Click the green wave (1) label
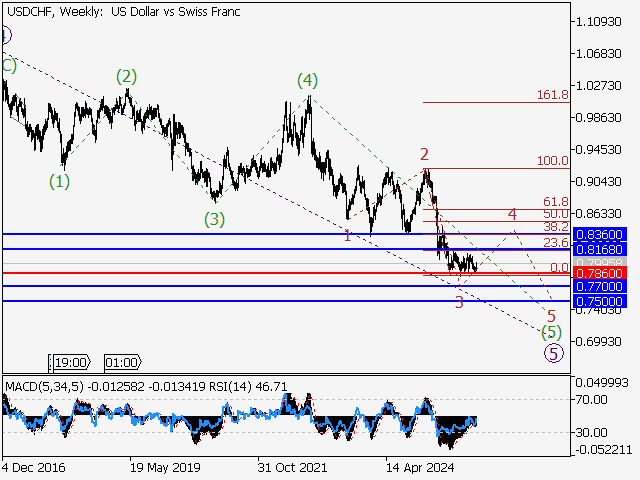This screenshot has height=480, width=640. pyautogui.click(x=60, y=181)
